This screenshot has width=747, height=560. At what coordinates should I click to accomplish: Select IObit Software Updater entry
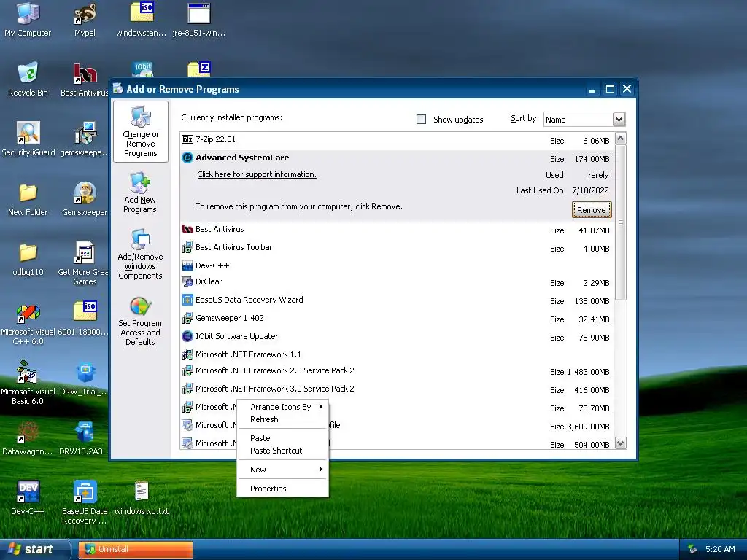click(398, 337)
